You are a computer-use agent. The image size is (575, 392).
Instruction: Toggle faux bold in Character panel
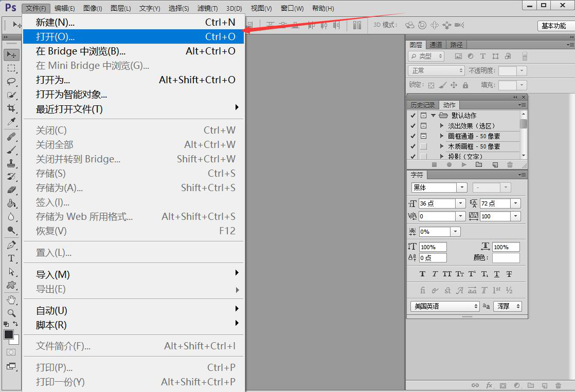422,274
